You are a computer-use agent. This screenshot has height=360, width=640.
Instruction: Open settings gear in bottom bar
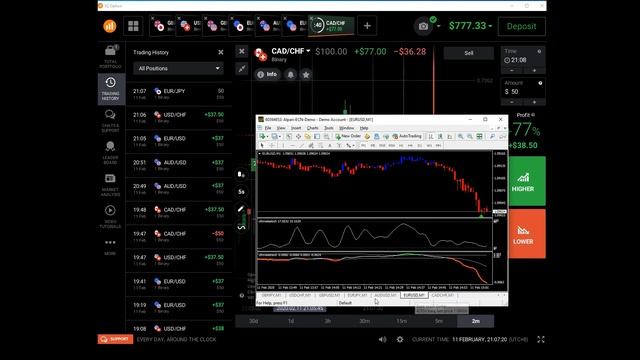400,339
